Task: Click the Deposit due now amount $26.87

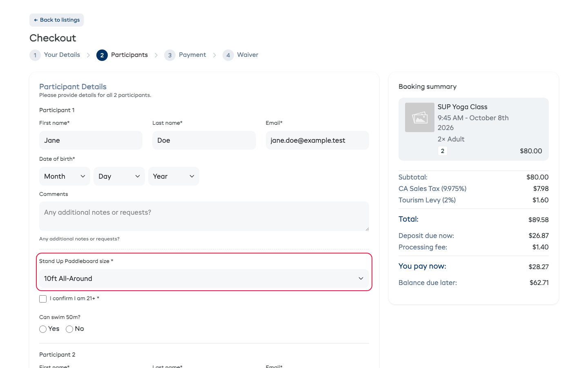Action: 539,236
